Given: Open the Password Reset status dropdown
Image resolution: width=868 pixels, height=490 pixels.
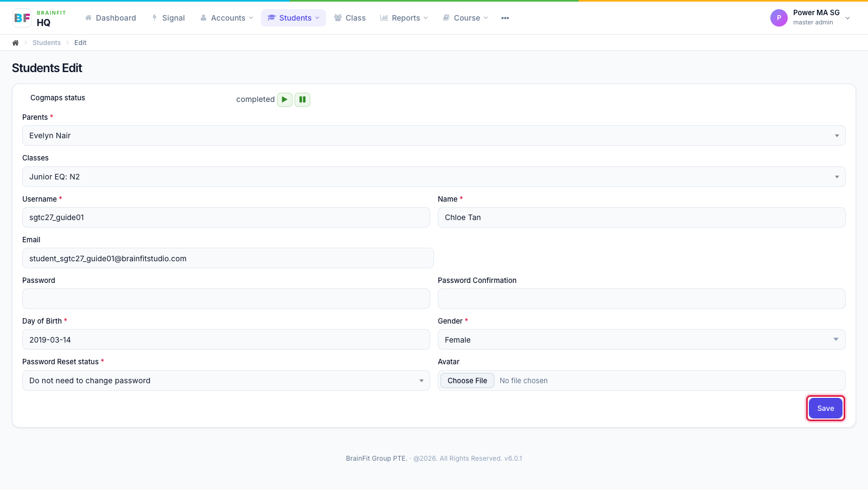Looking at the screenshot, I should pyautogui.click(x=226, y=381).
